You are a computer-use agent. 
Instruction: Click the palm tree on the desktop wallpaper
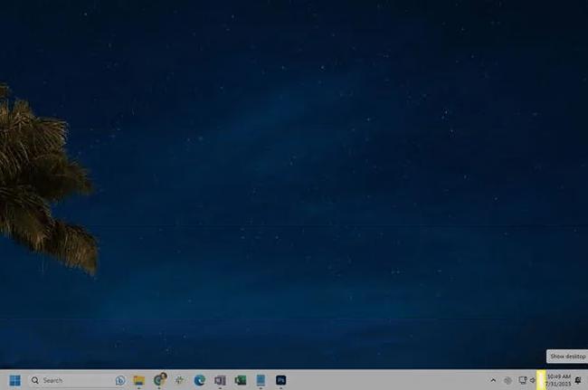pyautogui.click(x=36, y=181)
